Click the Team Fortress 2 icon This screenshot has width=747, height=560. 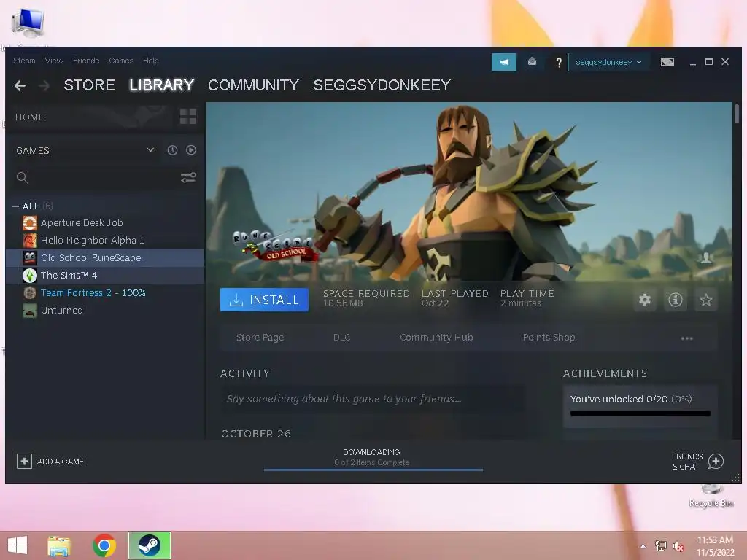point(29,293)
